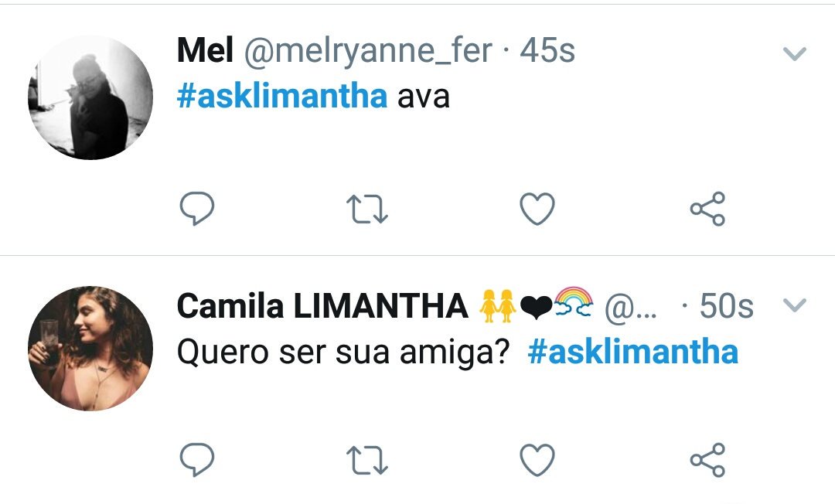Open tweet text 'Quero ser sua amiga?'
The width and height of the screenshot is (835, 504).
(343, 352)
